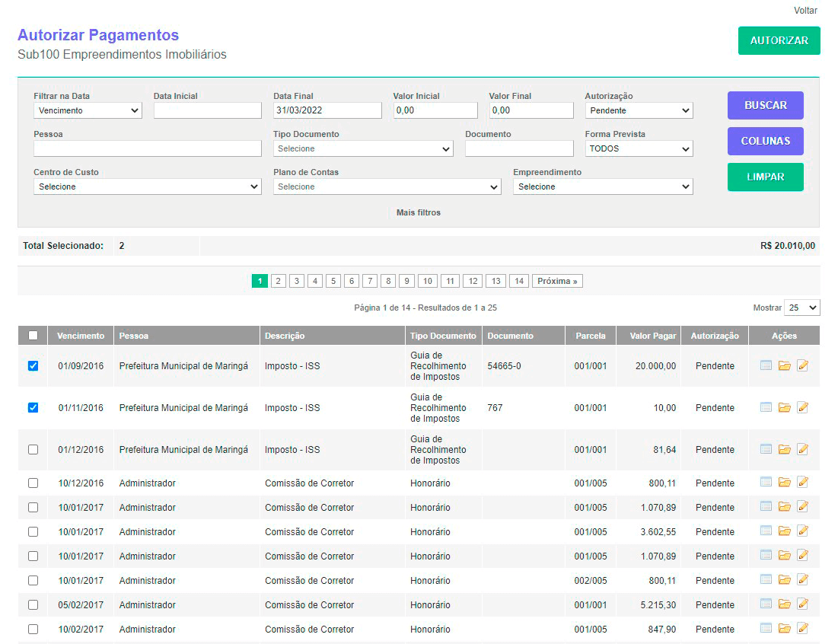
Task: Open the folder icon for the 3.602,55 payment
Action: tap(784, 531)
